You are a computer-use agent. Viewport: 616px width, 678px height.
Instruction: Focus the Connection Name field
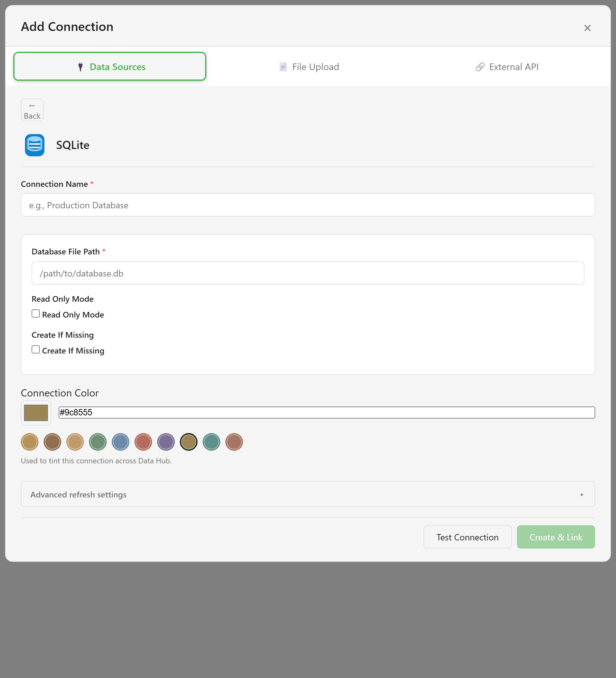tap(308, 205)
